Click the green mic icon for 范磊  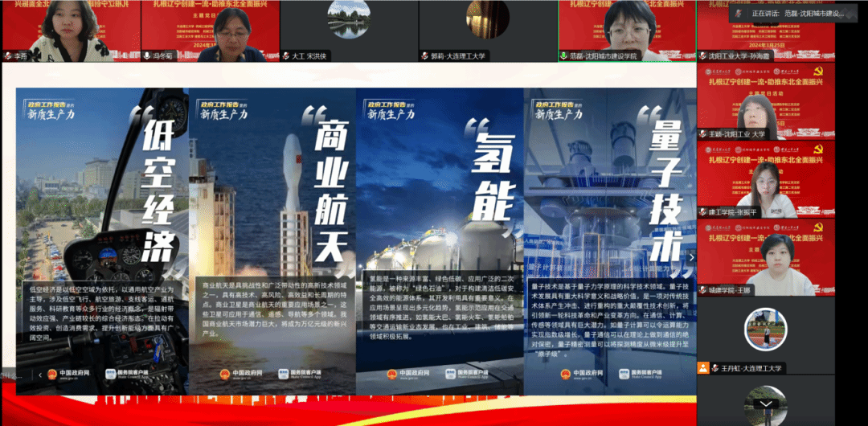(x=563, y=56)
